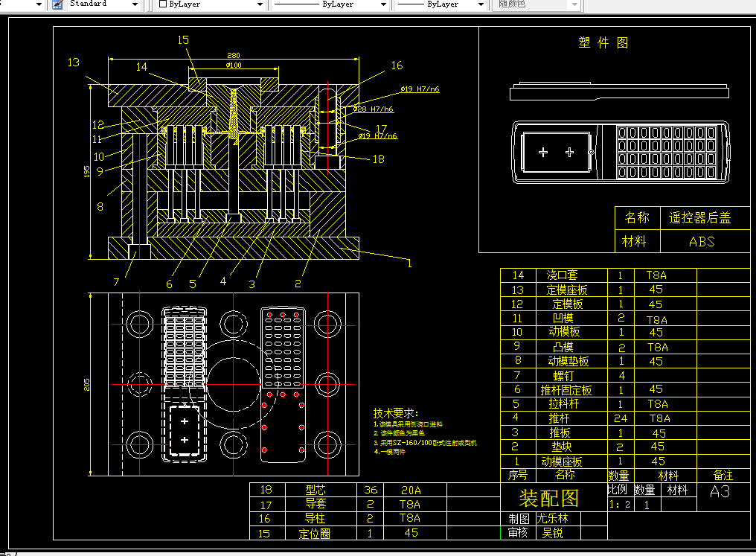The width and height of the screenshot is (756, 556).
Task: Select the drafter name 尤乐林
Action: point(553,518)
